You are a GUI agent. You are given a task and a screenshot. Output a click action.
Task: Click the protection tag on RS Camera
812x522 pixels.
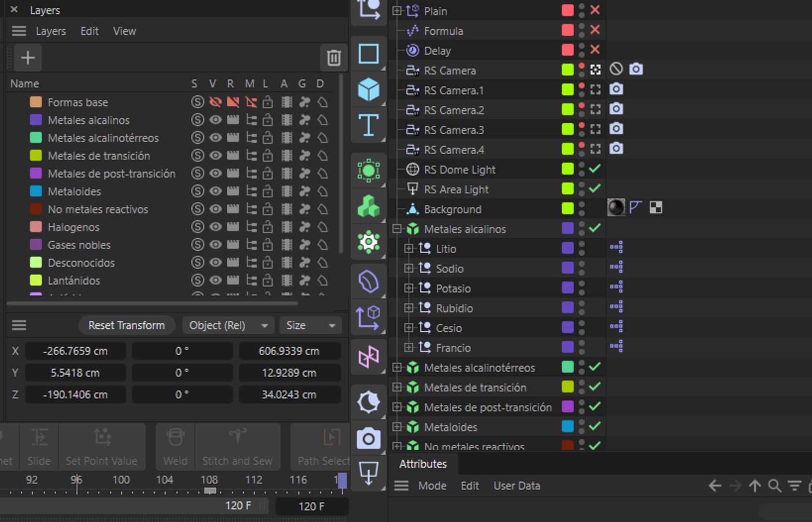point(616,69)
